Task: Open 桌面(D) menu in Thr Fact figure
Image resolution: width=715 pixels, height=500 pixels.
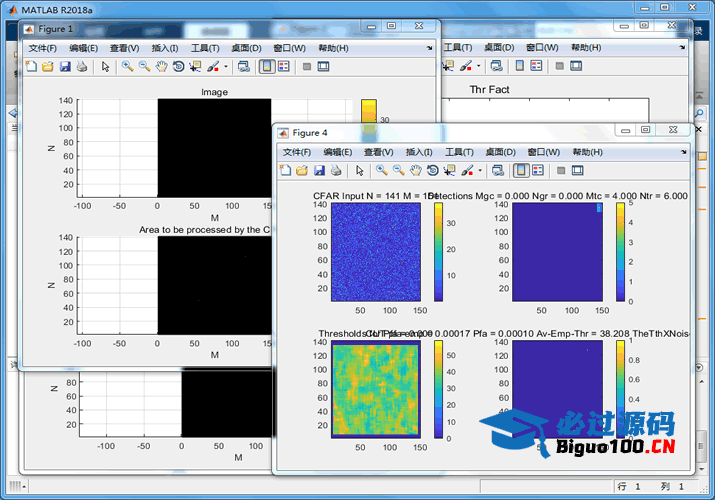Action: (x=499, y=47)
